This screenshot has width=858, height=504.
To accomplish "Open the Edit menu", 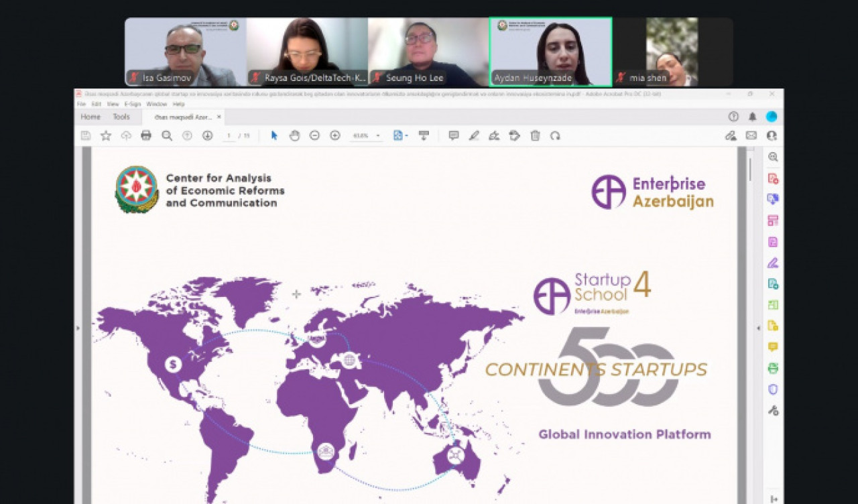I will 97,105.
